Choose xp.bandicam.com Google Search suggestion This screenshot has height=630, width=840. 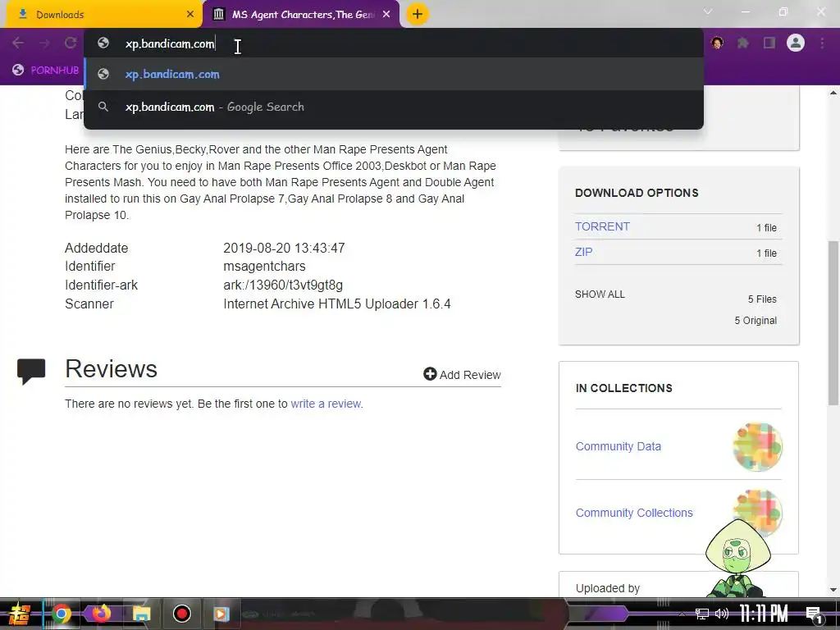(394, 107)
